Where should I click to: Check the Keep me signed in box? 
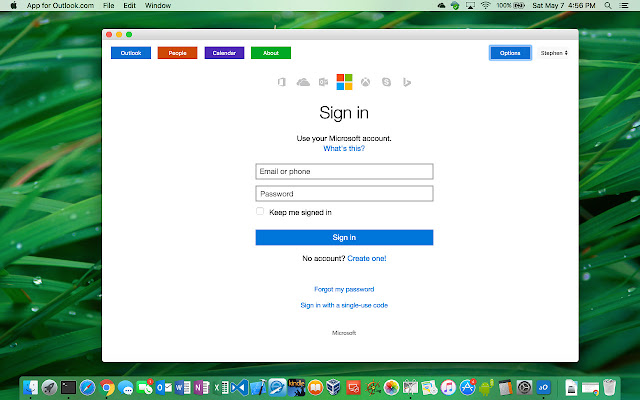tap(260, 211)
